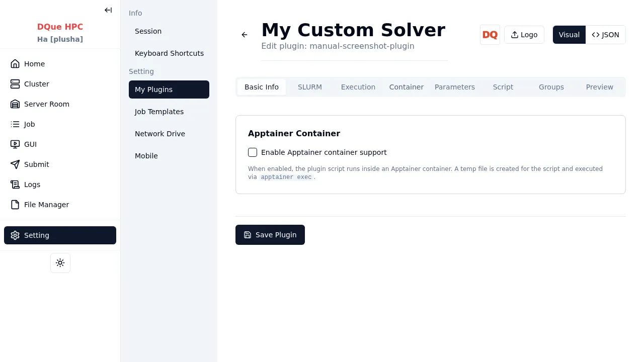This screenshot has width=644, height=362.
Task: Click the DQ logo thumbnail
Action: (x=490, y=35)
